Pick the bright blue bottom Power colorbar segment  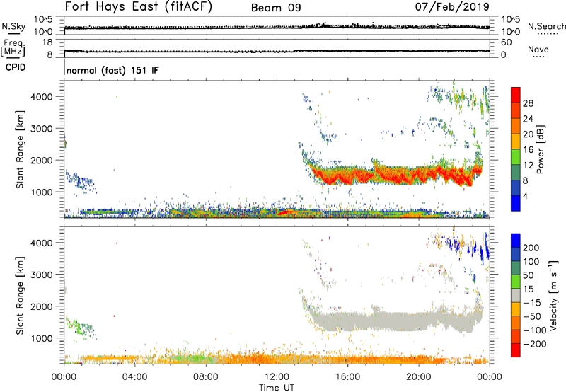coord(516,203)
